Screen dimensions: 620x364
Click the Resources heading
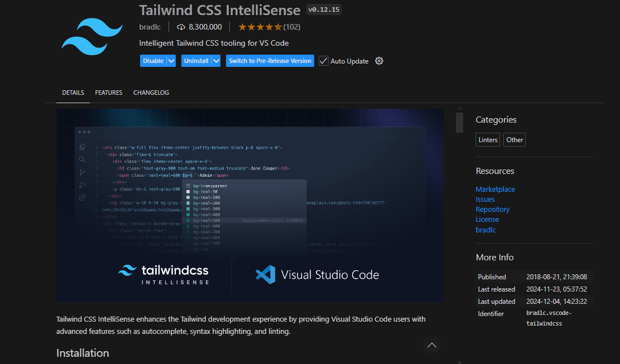click(x=495, y=171)
